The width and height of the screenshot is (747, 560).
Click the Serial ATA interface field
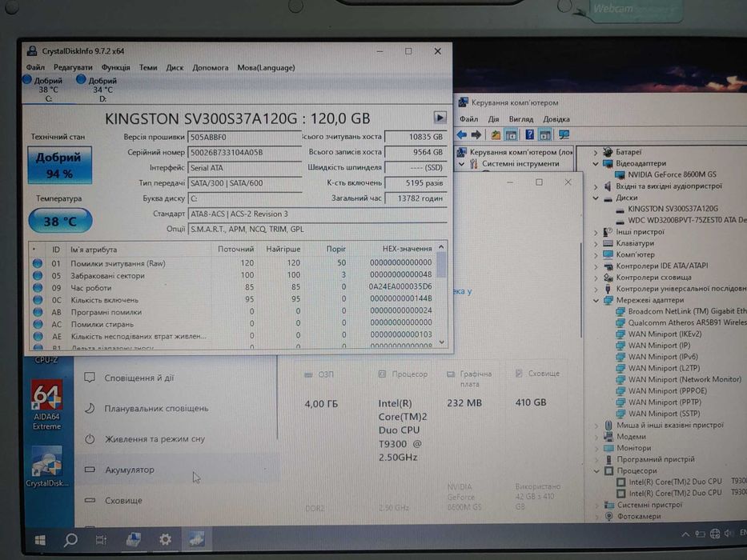pyautogui.click(x=245, y=168)
